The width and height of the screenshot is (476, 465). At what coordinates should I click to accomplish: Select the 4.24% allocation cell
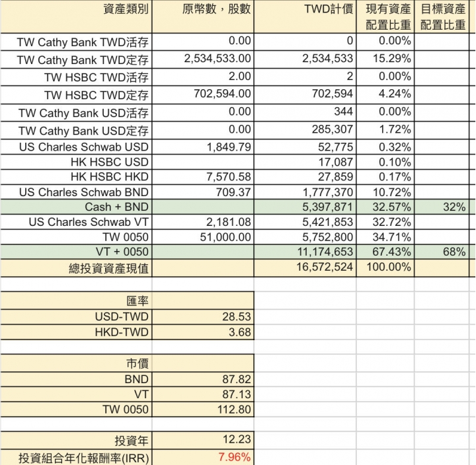click(385, 95)
